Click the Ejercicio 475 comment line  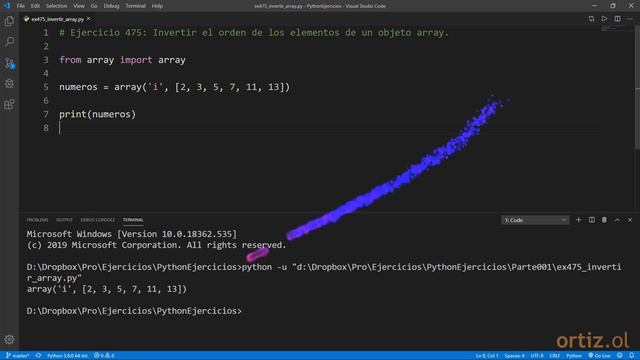click(x=254, y=33)
